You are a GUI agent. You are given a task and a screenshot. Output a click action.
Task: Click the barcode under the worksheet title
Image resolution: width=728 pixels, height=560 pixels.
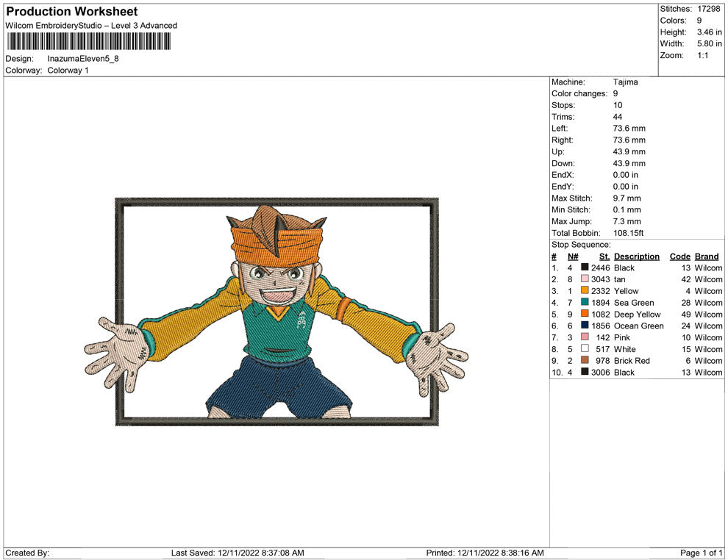tap(88, 42)
